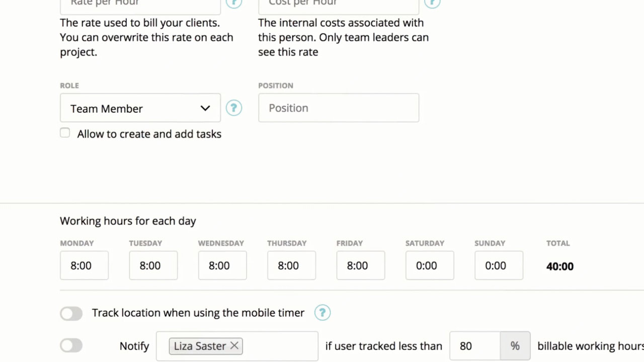Click the Position text field

(x=339, y=108)
